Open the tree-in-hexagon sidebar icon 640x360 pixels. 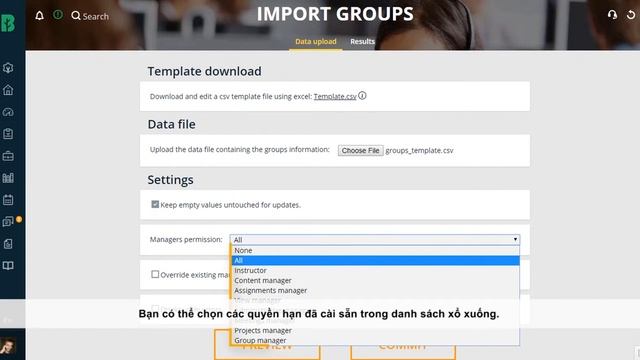[8, 68]
